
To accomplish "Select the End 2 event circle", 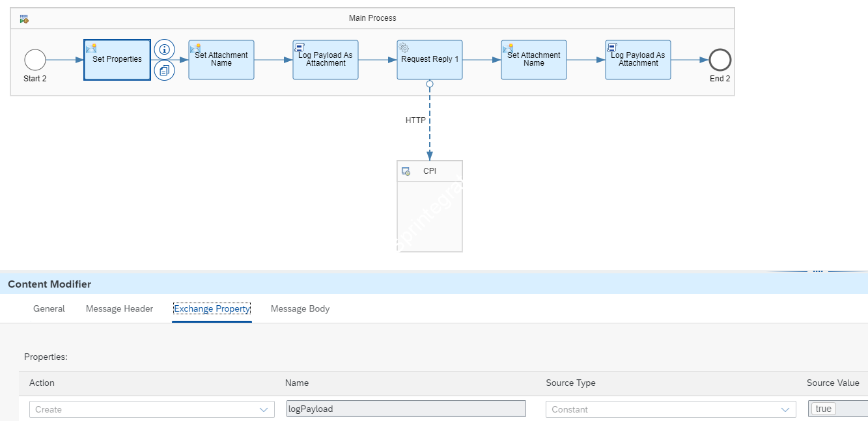I will click(720, 60).
